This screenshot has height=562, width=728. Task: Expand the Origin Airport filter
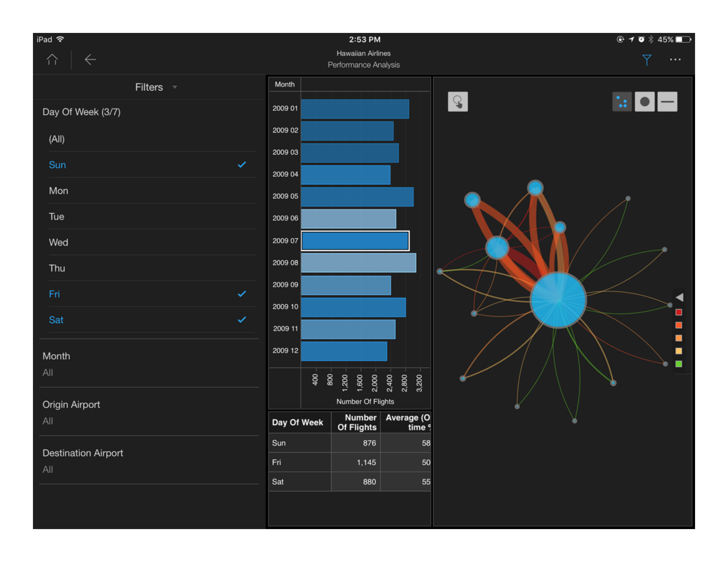click(149, 412)
